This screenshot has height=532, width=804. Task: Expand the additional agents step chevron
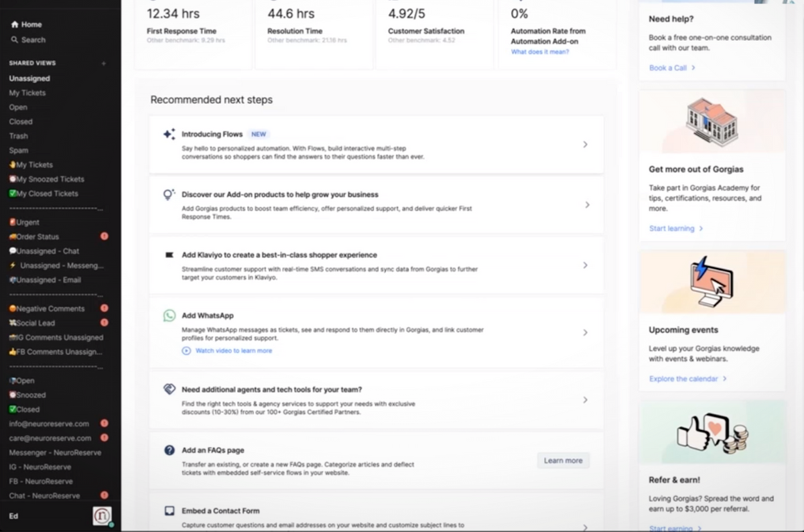[x=585, y=400]
